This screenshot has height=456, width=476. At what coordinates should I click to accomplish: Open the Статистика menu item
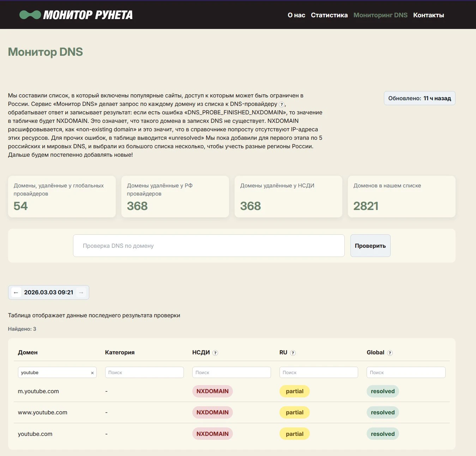click(x=329, y=15)
